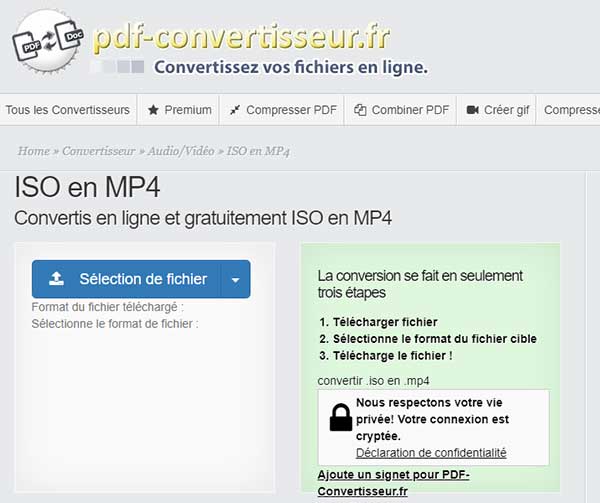Open Déclaration de confidentialité link
The width and height of the screenshot is (600, 503).
pos(431,453)
